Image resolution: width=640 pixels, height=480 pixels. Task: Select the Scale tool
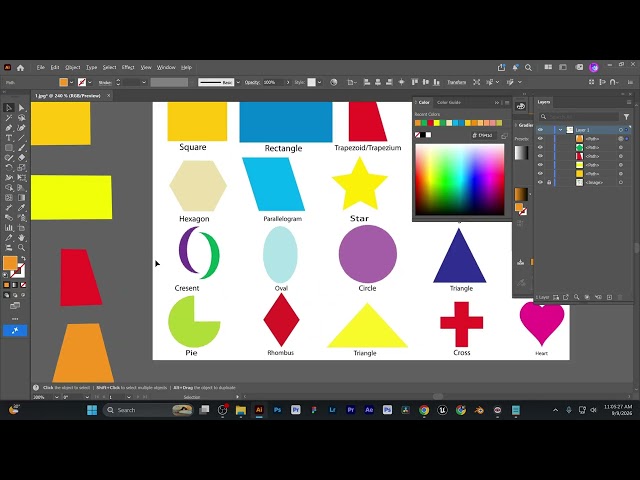pos(22,168)
